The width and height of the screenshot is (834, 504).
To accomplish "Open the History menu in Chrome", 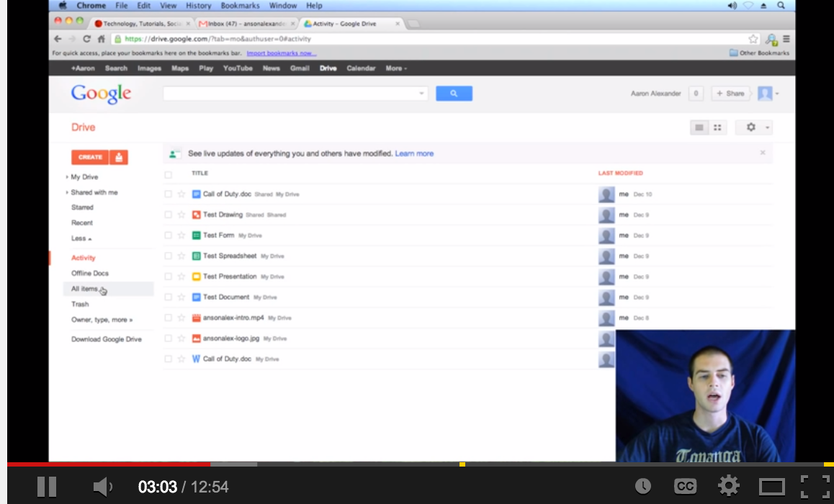I will [198, 5].
